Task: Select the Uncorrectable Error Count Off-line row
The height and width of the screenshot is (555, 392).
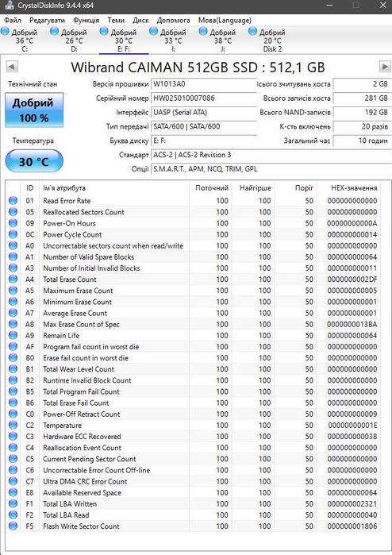Action: tap(194, 470)
